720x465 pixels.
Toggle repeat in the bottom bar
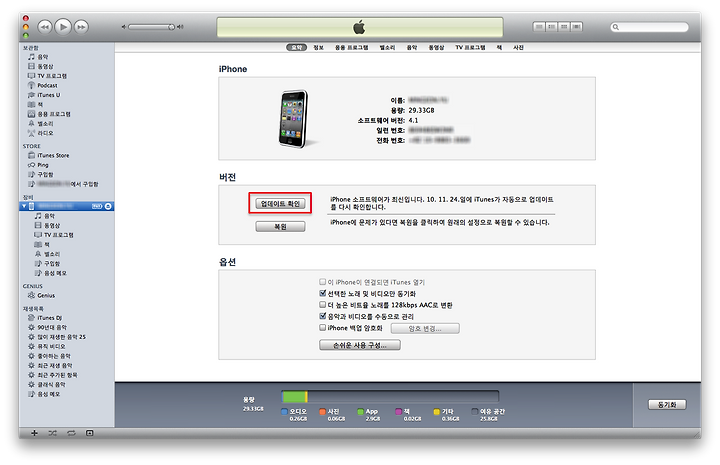click(x=71, y=433)
